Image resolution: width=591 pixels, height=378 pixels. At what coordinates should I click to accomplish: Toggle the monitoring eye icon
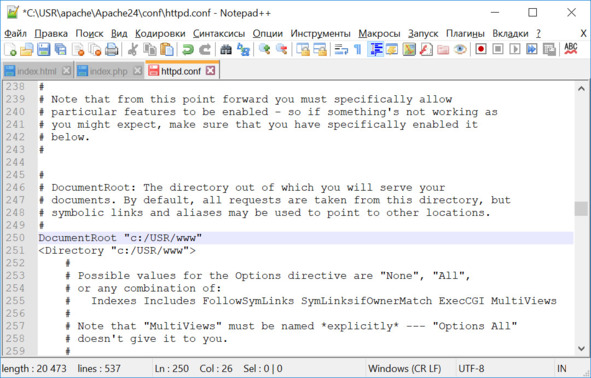click(460, 49)
